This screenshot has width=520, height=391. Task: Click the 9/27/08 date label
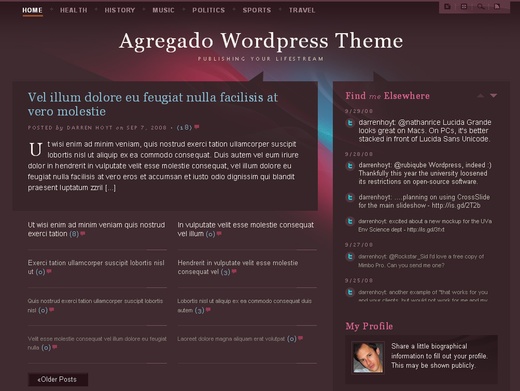[359, 245]
